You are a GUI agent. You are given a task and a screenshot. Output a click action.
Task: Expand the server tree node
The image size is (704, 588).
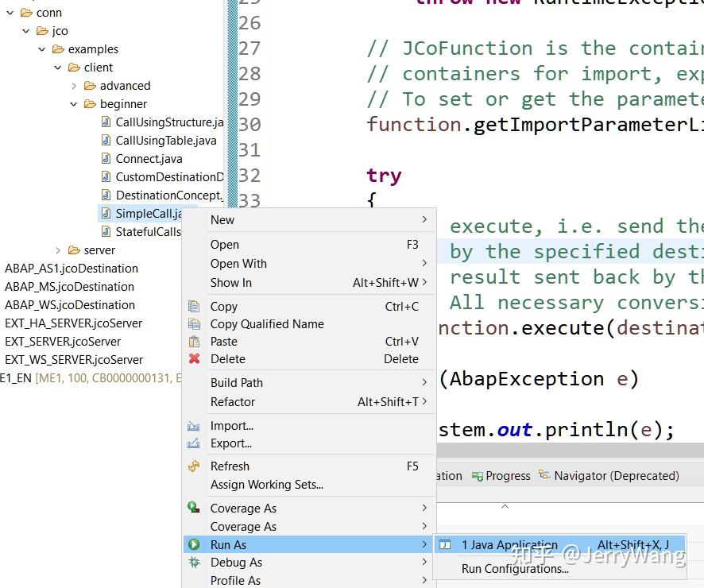(58, 250)
